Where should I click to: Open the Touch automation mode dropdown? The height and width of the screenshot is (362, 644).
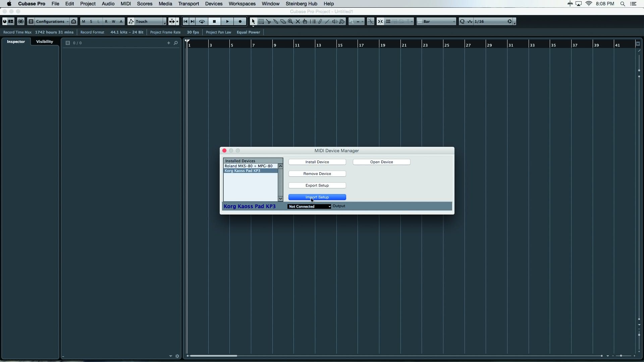tap(150, 21)
